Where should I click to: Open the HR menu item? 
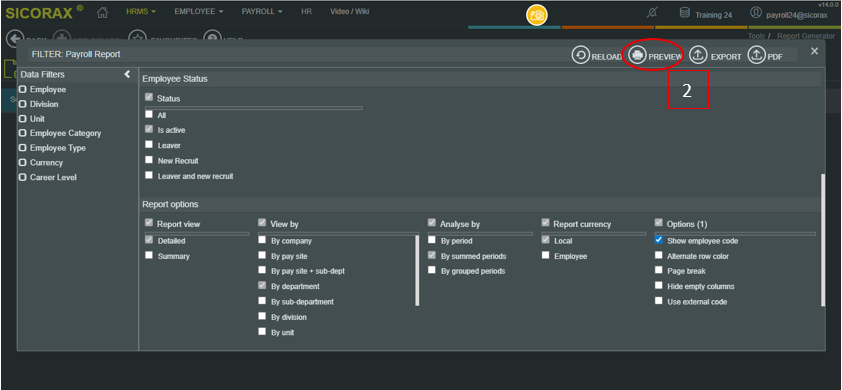[x=306, y=11]
